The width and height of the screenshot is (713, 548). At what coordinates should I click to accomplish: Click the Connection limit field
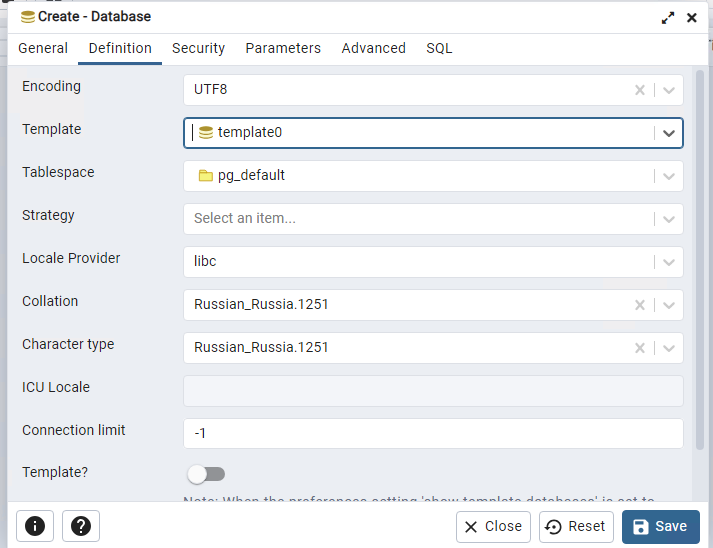433,433
